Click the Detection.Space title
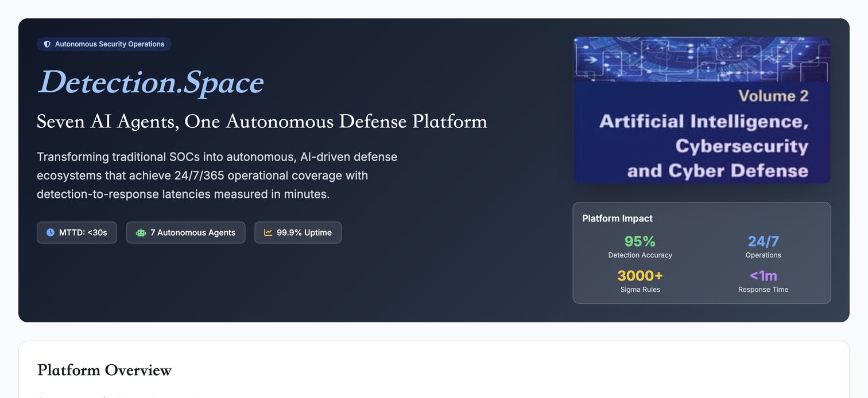 [x=150, y=82]
